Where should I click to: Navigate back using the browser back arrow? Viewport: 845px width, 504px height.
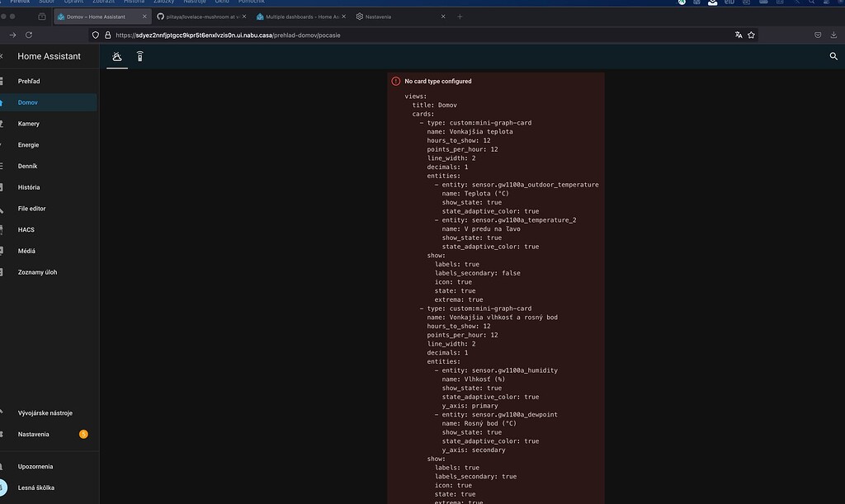coord(11,35)
